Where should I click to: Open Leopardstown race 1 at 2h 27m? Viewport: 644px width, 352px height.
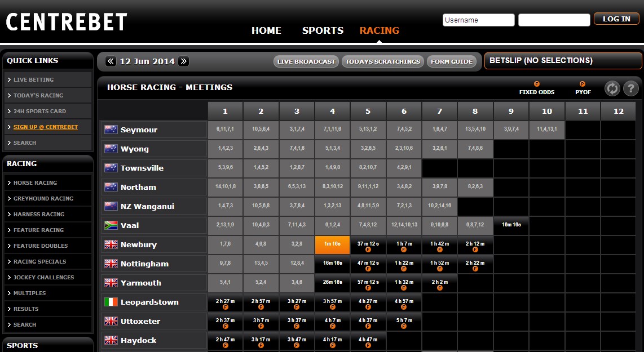(x=225, y=302)
